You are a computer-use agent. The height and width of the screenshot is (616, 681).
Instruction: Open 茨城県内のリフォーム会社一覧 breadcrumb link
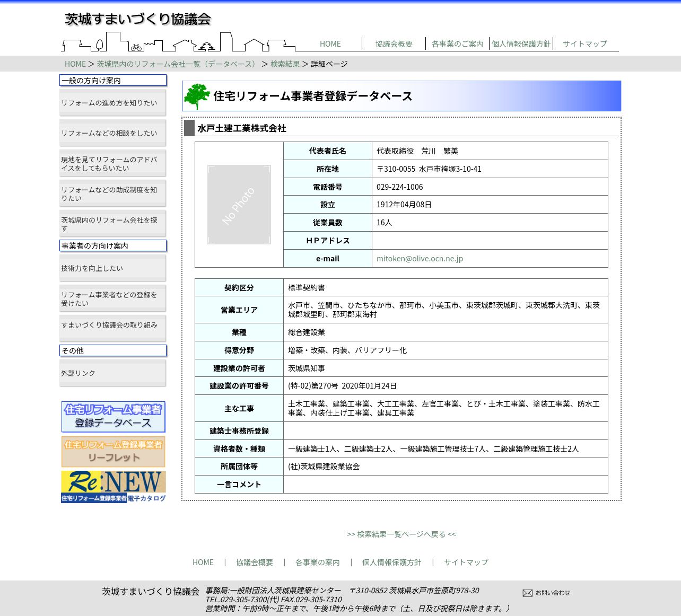(178, 64)
